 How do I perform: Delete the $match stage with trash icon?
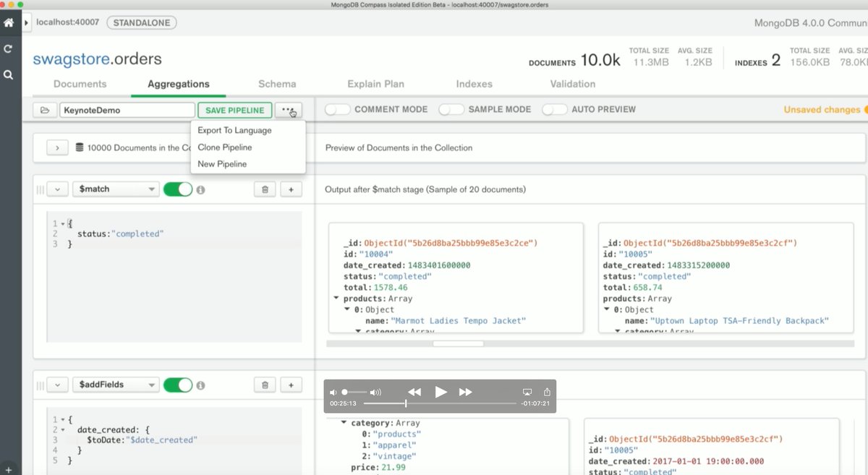pos(265,189)
